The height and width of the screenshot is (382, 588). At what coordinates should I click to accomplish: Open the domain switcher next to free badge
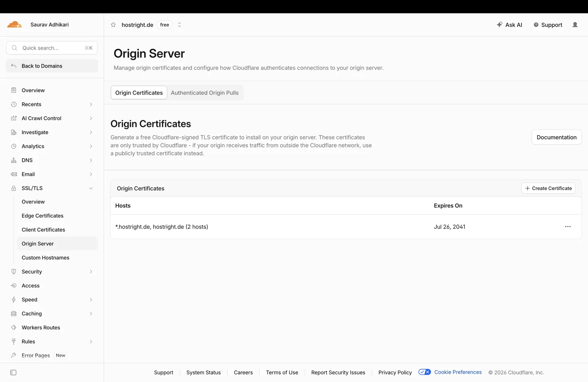[x=179, y=25]
